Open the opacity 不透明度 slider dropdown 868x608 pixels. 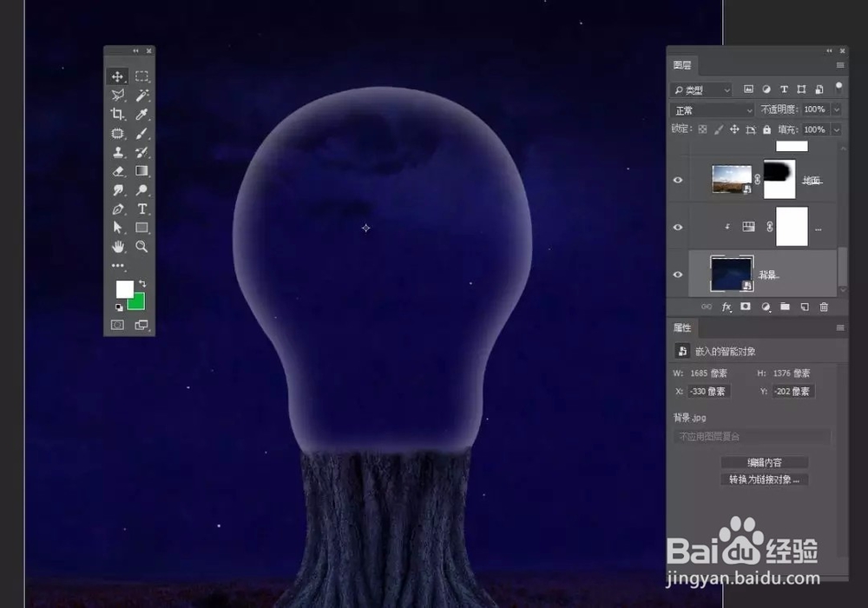(837, 109)
